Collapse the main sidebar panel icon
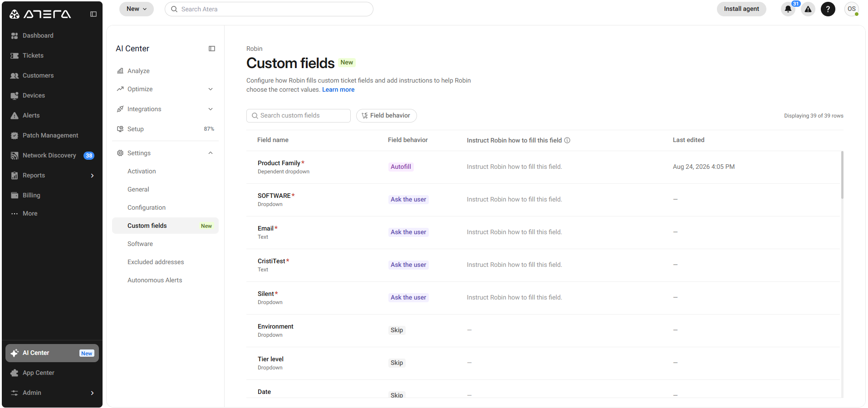This screenshot has width=868, height=408. (x=93, y=14)
